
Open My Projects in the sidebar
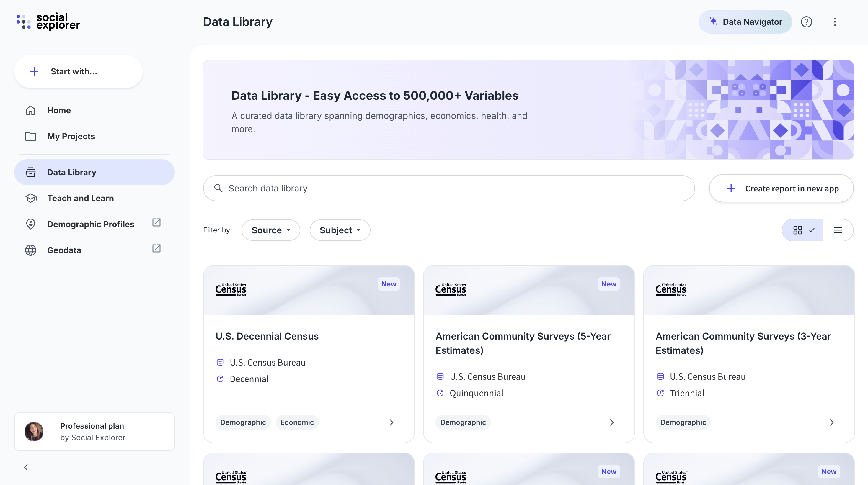71,136
